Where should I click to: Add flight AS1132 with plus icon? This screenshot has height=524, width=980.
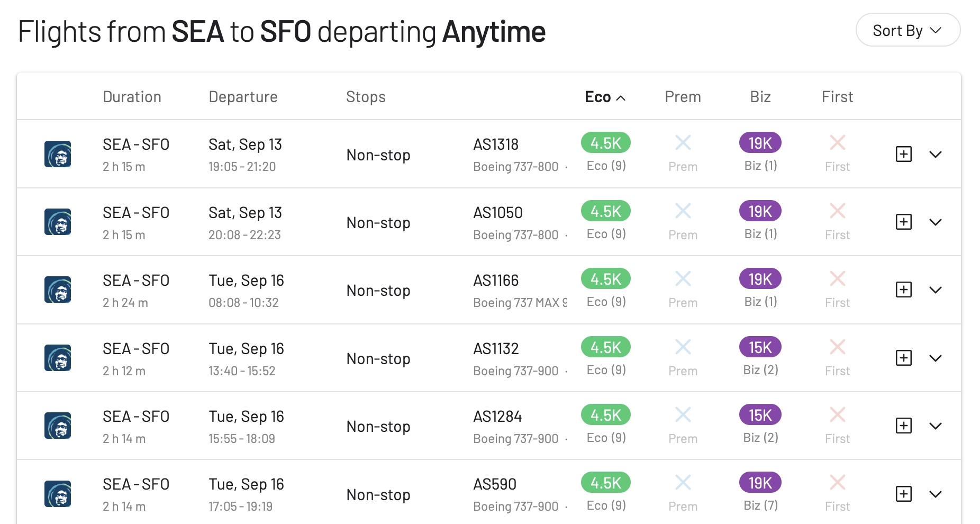click(x=903, y=358)
